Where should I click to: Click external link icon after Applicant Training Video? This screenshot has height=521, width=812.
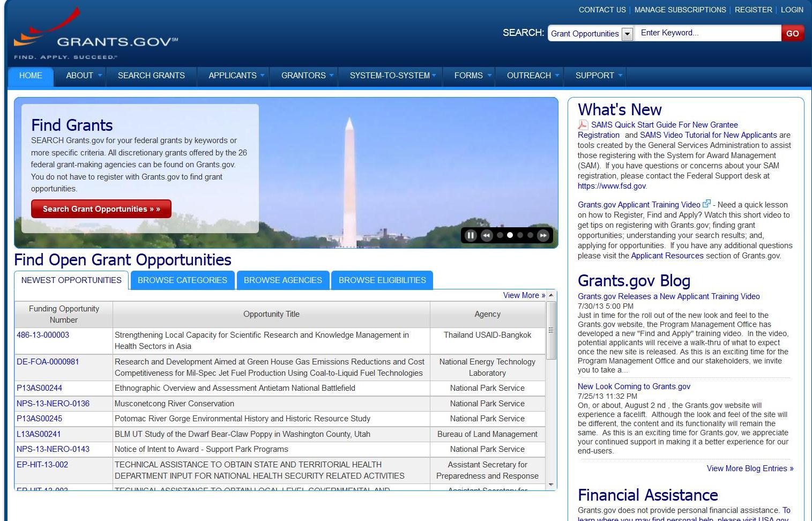pyautogui.click(x=706, y=204)
